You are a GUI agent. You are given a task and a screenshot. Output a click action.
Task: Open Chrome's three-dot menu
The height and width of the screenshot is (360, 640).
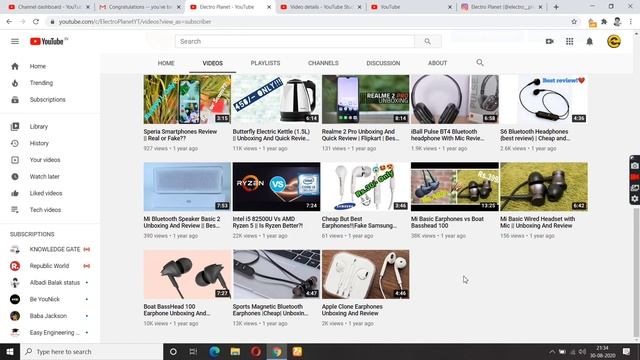tap(631, 22)
